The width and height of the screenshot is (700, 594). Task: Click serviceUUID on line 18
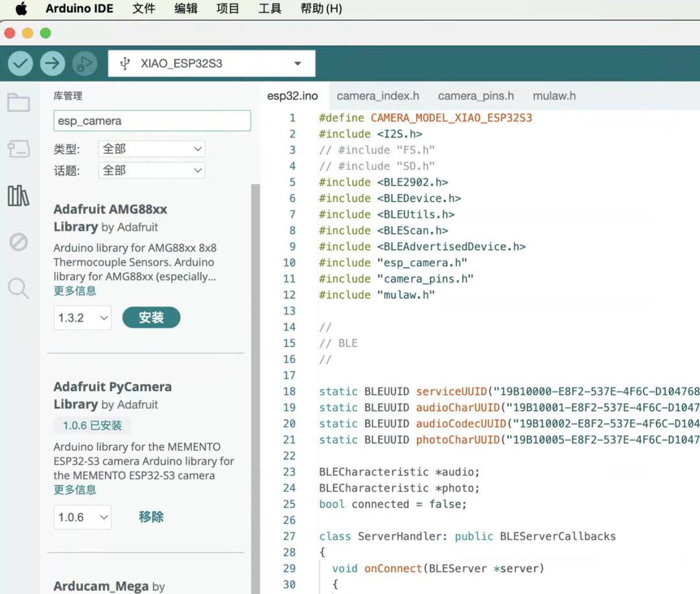tap(451, 391)
